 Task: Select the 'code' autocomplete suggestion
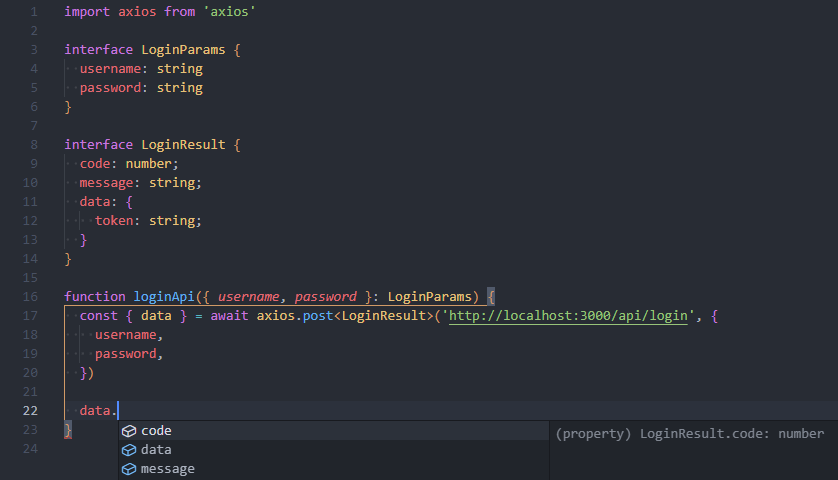click(x=333, y=430)
